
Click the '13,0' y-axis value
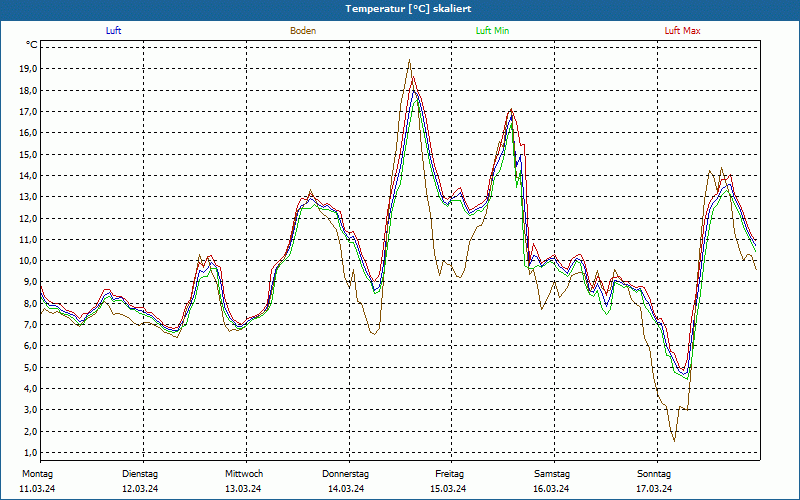(28, 197)
